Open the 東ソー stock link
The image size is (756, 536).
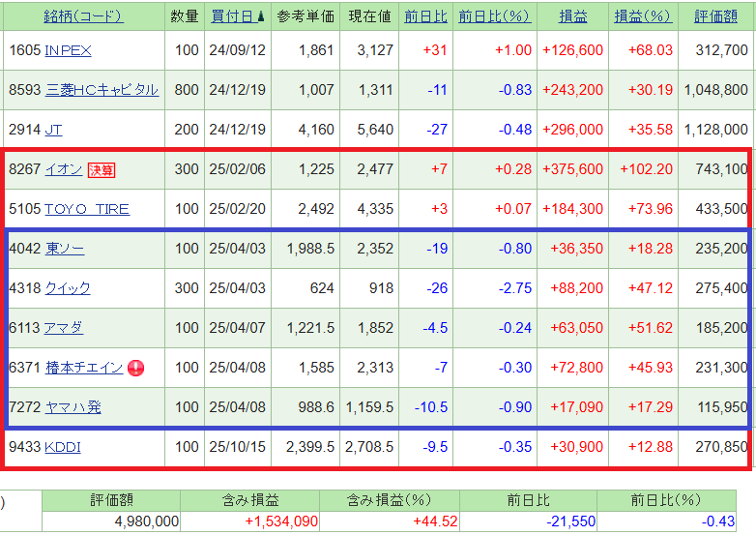[64, 249]
